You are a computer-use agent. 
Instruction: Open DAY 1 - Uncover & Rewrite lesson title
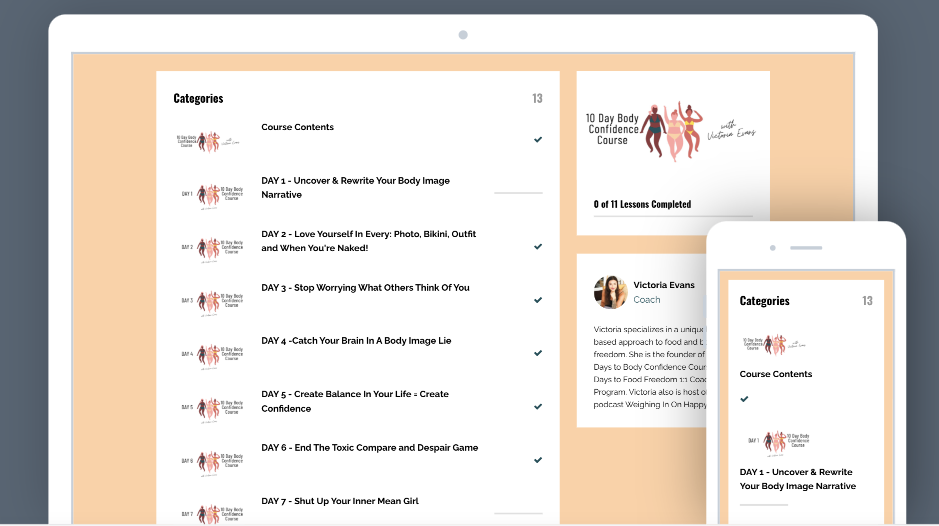pos(355,188)
